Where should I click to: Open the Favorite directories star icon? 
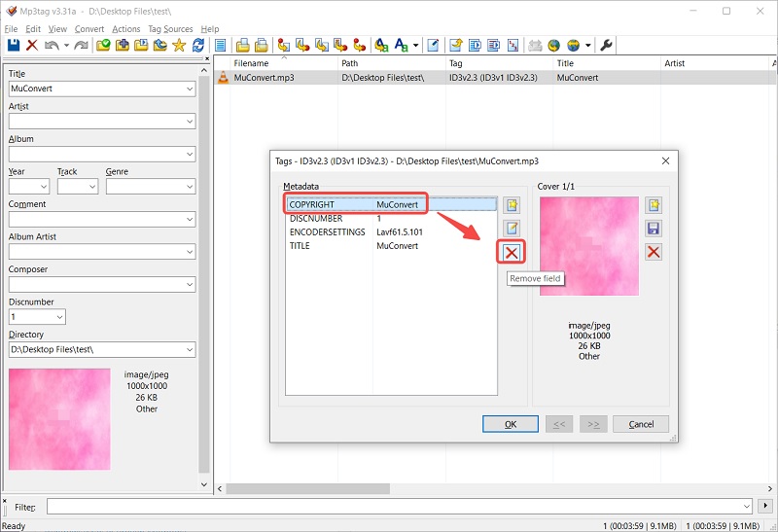point(179,45)
